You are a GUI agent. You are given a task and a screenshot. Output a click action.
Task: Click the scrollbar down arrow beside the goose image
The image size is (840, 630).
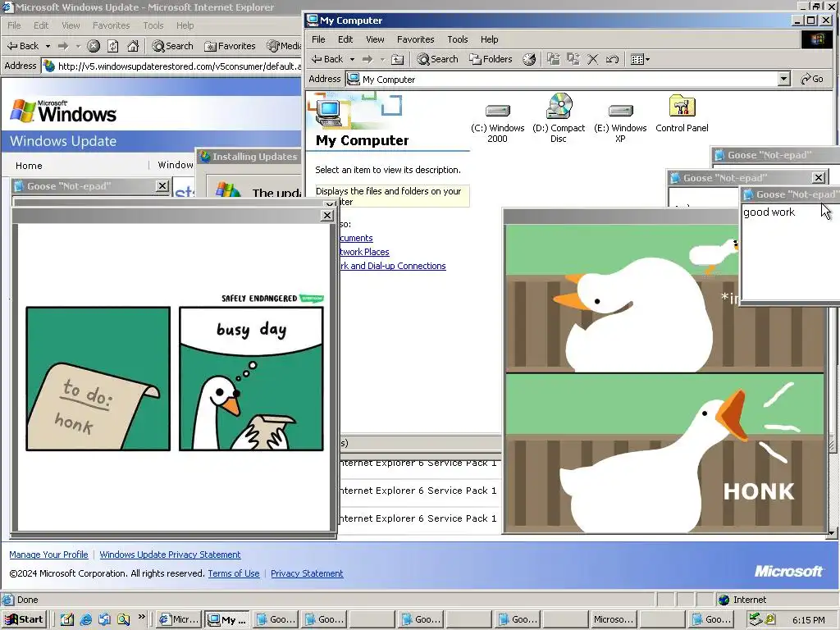pyautogui.click(x=832, y=533)
